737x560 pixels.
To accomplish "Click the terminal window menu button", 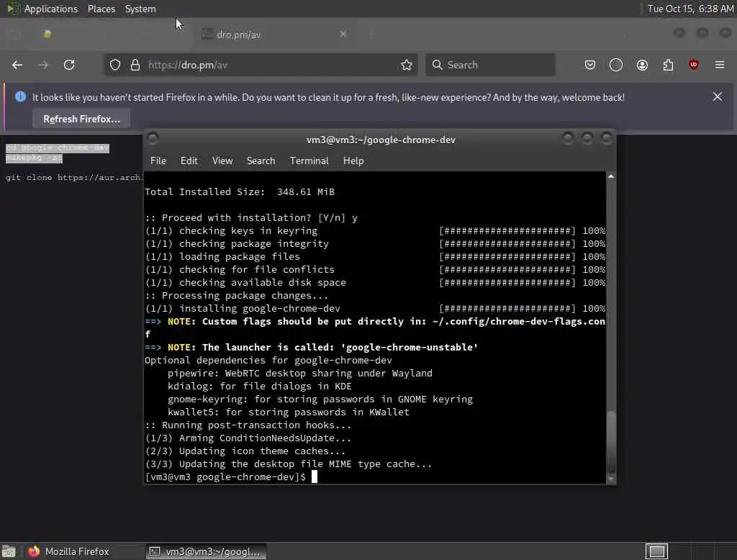I will tap(153, 138).
